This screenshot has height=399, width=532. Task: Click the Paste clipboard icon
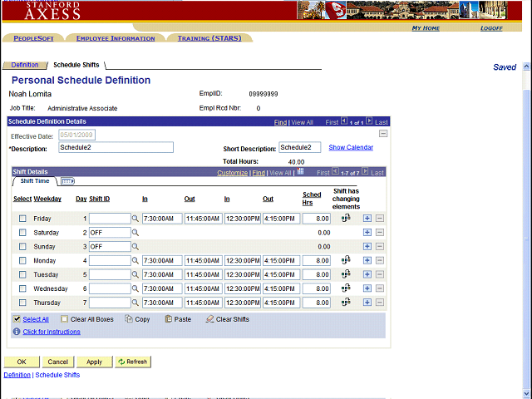click(x=169, y=319)
